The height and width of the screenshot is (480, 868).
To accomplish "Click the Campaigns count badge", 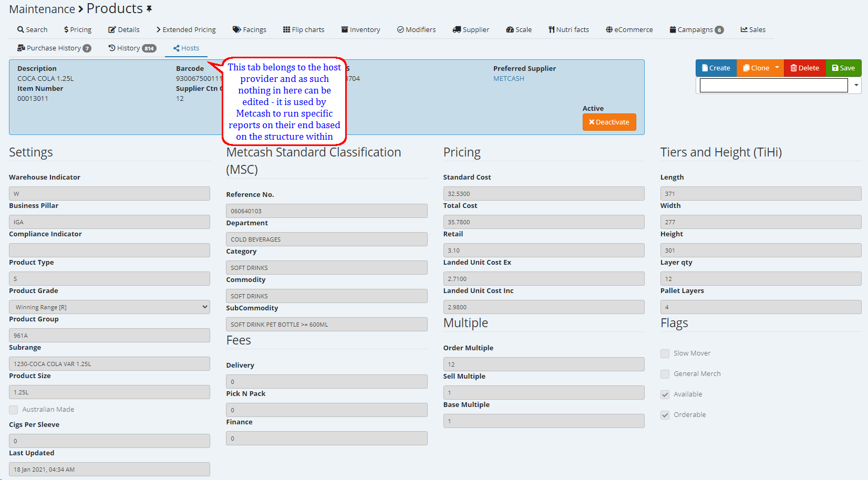I will (x=719, y=30).
